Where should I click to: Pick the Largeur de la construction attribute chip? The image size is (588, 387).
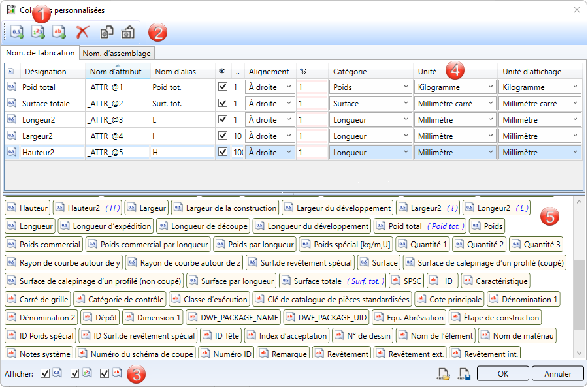[225, 208]
